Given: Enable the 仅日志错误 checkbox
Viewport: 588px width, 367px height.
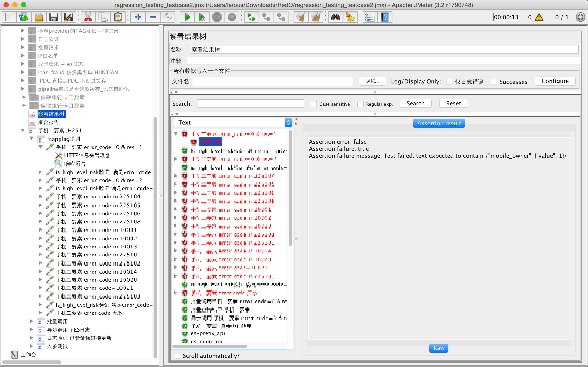Looking at the screenshot, I should tap(449, 82).
